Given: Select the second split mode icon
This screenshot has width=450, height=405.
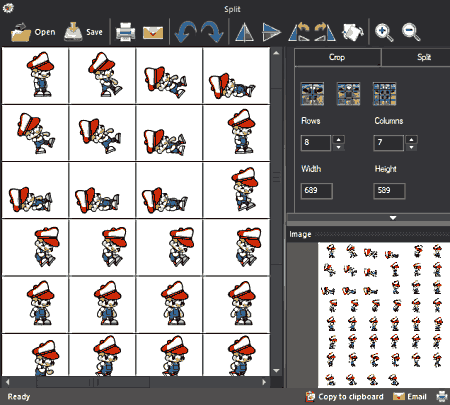Looking at the screenshot, I should click(348, 94).
